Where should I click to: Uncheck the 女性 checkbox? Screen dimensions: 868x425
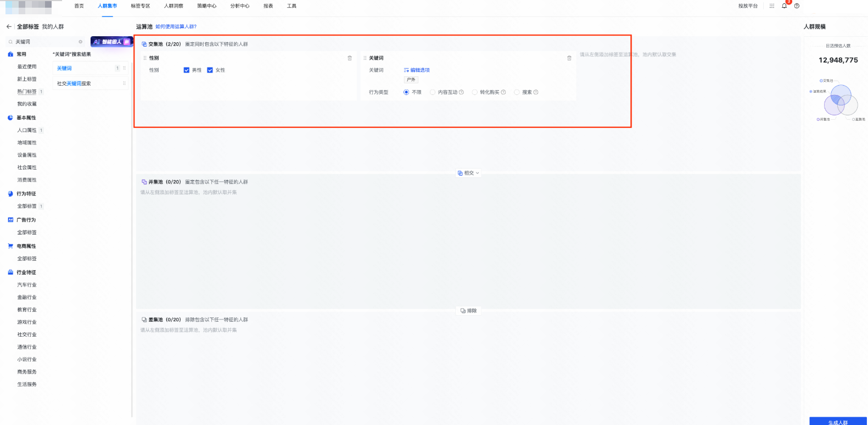click(210, 70)
